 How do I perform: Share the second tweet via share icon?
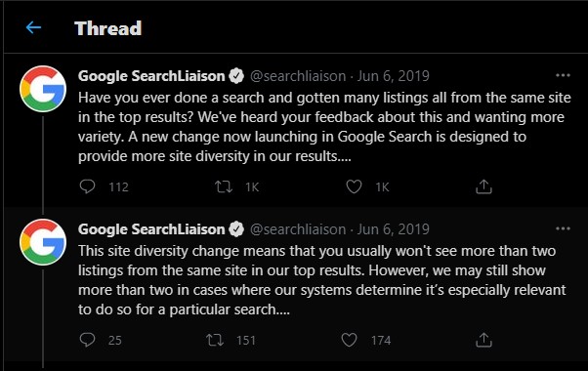pyautogui.click(x=483, y=340)
